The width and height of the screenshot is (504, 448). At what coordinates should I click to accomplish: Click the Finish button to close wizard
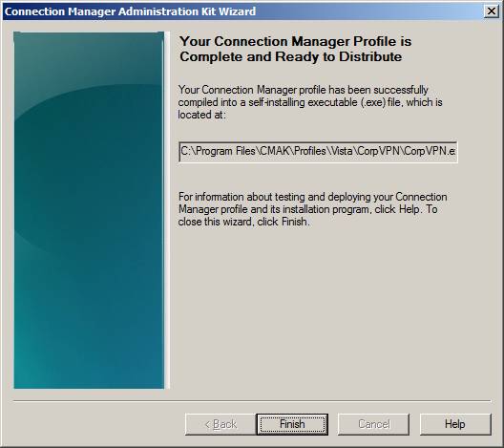click(292, 424)
